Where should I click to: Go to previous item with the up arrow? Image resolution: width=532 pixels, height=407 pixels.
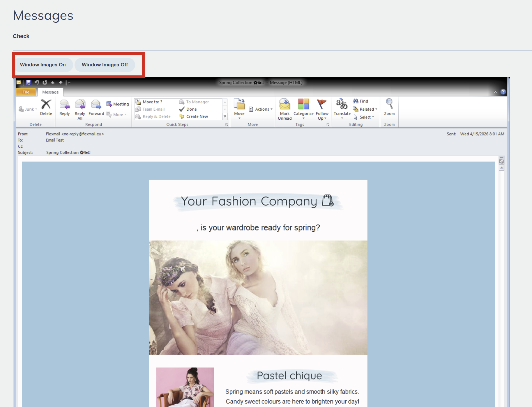[53, 82]
